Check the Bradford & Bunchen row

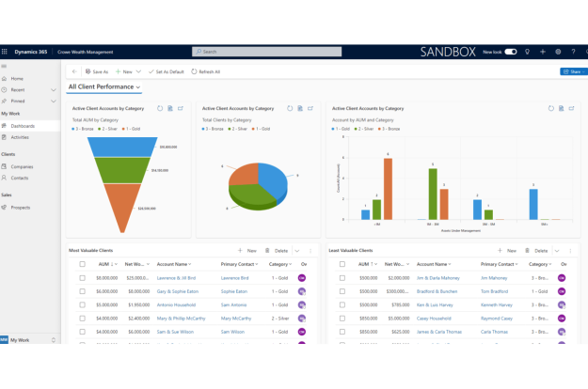point(342,291)
